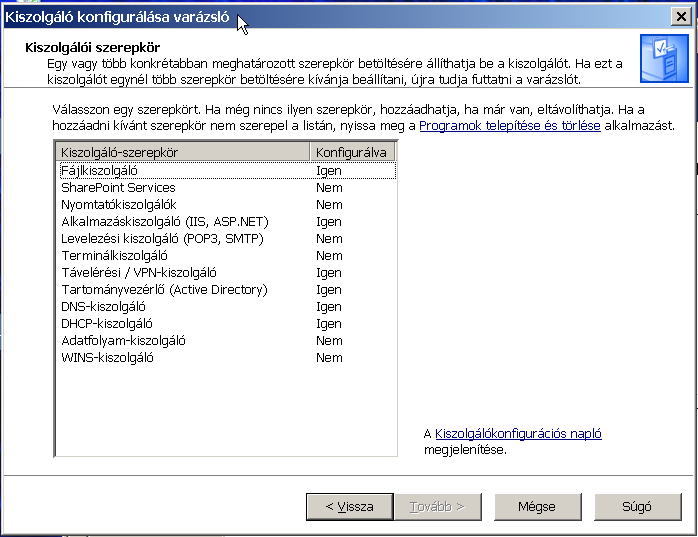Click the Igen value for DNS-kiszolgáló
This screenshot has height=537, width=698.
coord(329,307)
